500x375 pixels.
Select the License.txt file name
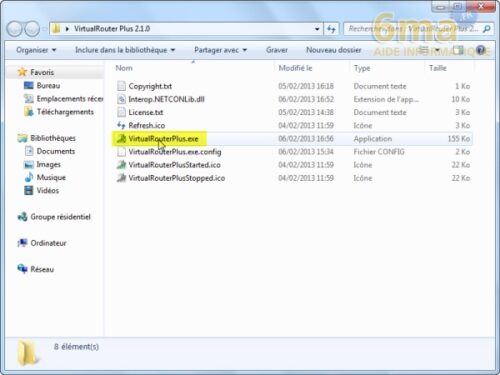[146, 112]
